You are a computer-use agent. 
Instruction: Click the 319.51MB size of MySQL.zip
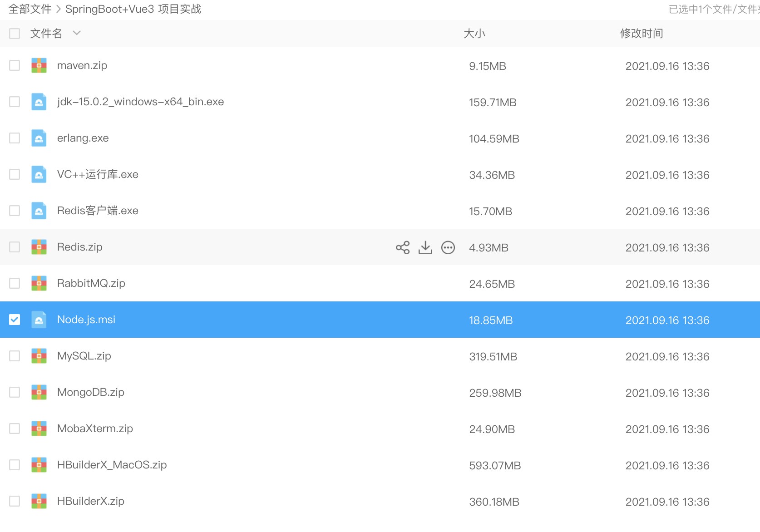coord(493,357)
